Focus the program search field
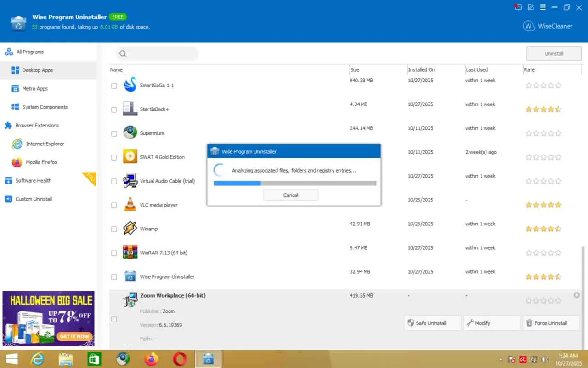 click(157, 54)
